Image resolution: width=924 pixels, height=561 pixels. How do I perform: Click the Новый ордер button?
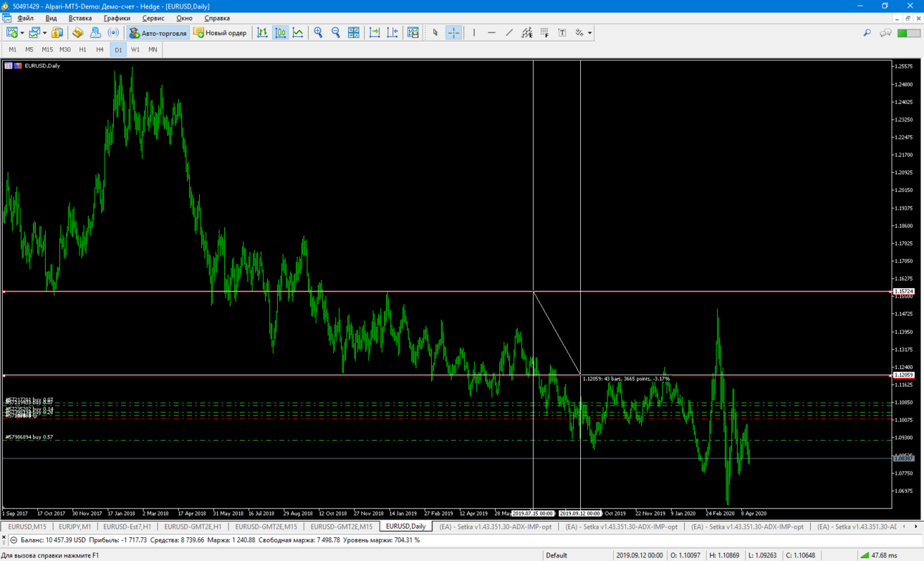(x=220, y=33)
